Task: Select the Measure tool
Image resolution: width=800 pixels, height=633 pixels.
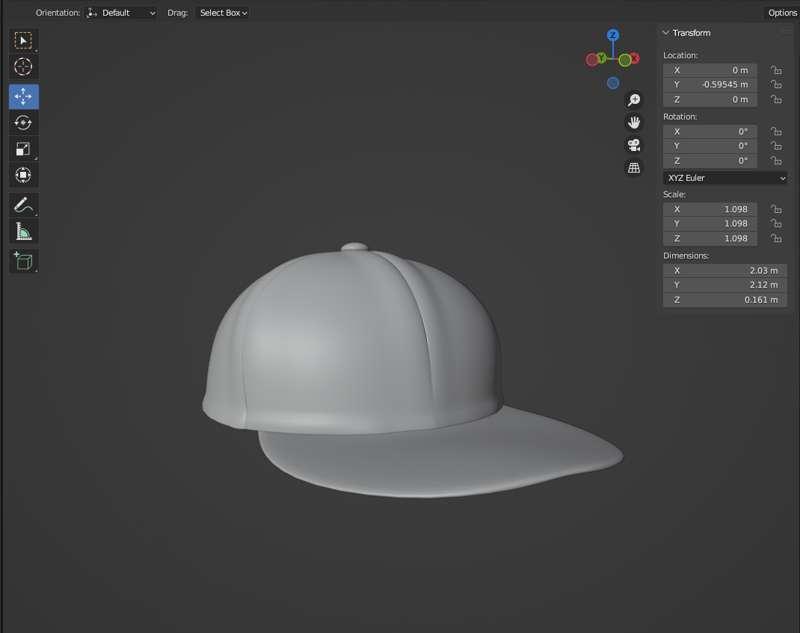Action: (x=23, y=231)
